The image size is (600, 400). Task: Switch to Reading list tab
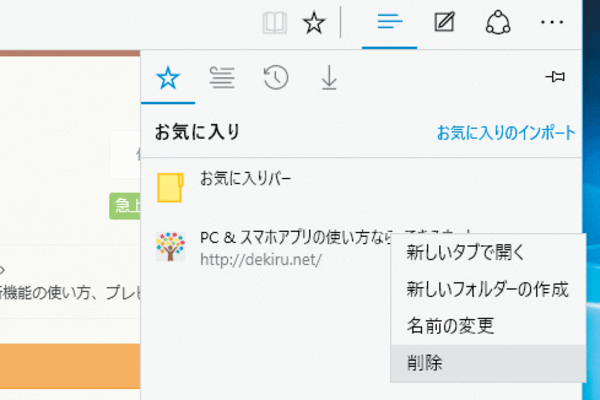(222, 78)
